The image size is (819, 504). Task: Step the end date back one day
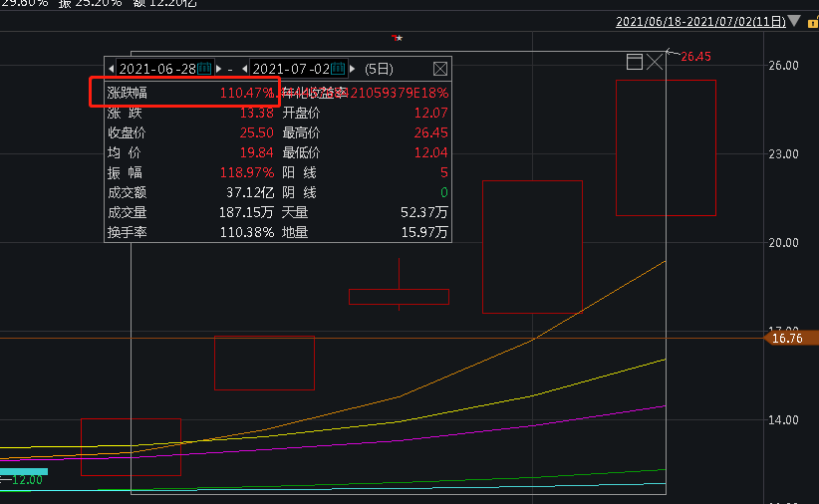pyautogui.click(x=245, y=69)
